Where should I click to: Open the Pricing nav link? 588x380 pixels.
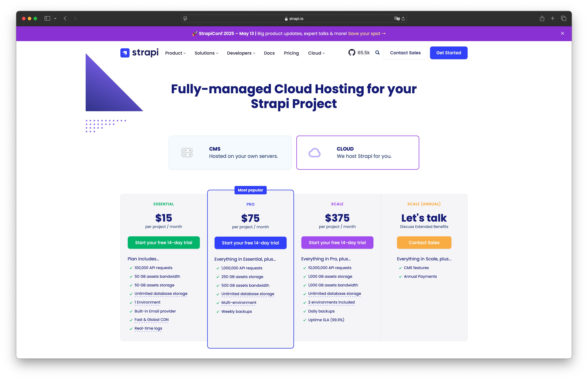tap(291, 53)
